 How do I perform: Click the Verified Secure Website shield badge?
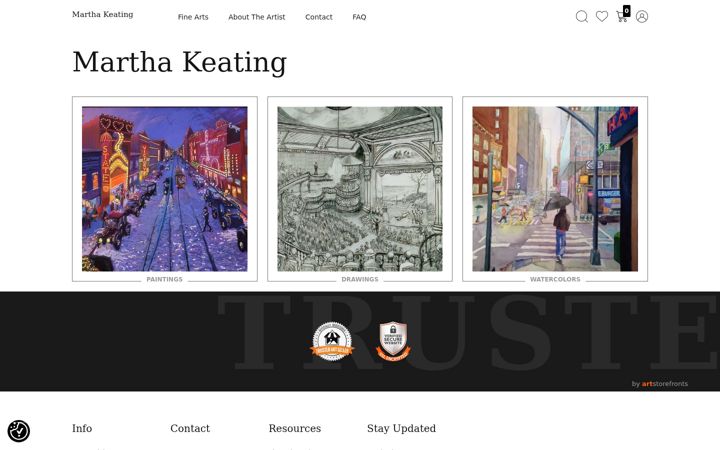[393, 341]
